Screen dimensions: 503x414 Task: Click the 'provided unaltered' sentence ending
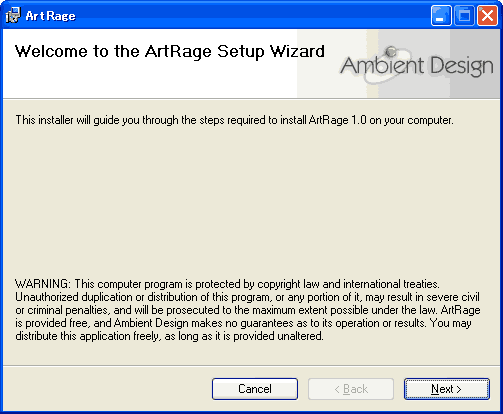tap(278, 336)
